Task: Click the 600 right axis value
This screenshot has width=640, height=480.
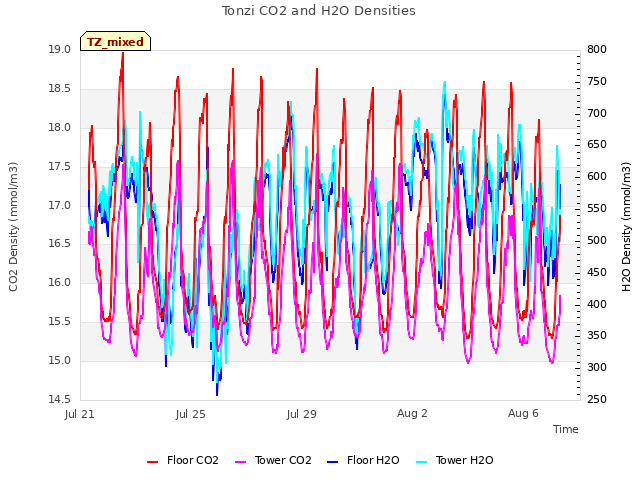Action: 597,177
